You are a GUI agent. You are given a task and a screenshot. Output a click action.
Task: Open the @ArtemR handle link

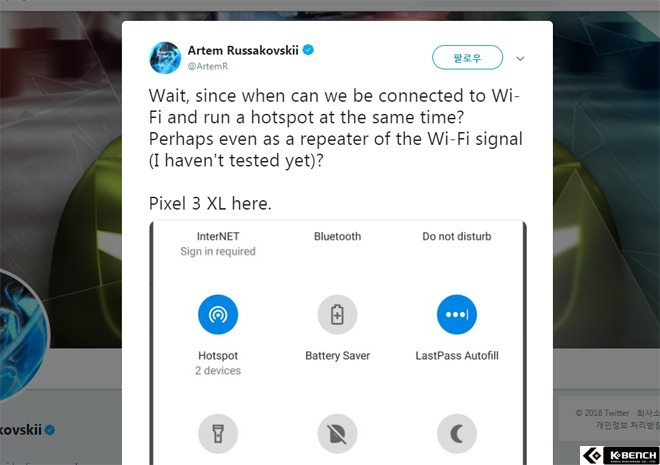[x=208, y=66]
